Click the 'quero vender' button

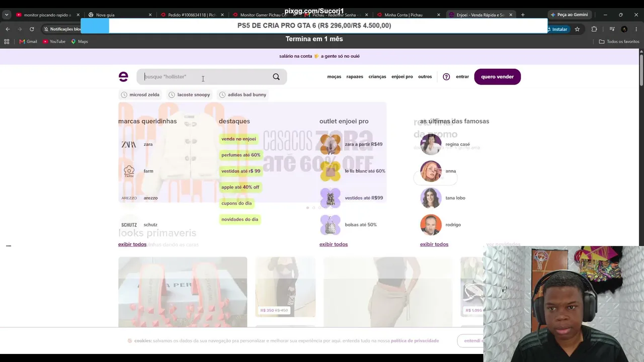(x=497, y=76)
